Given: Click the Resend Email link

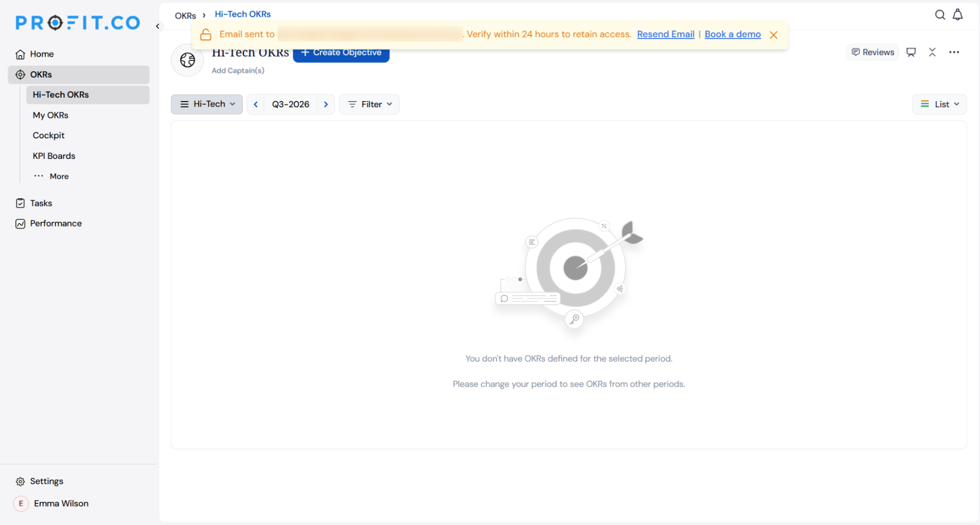Looking at the screenshot, I should [x=665, y=34].
